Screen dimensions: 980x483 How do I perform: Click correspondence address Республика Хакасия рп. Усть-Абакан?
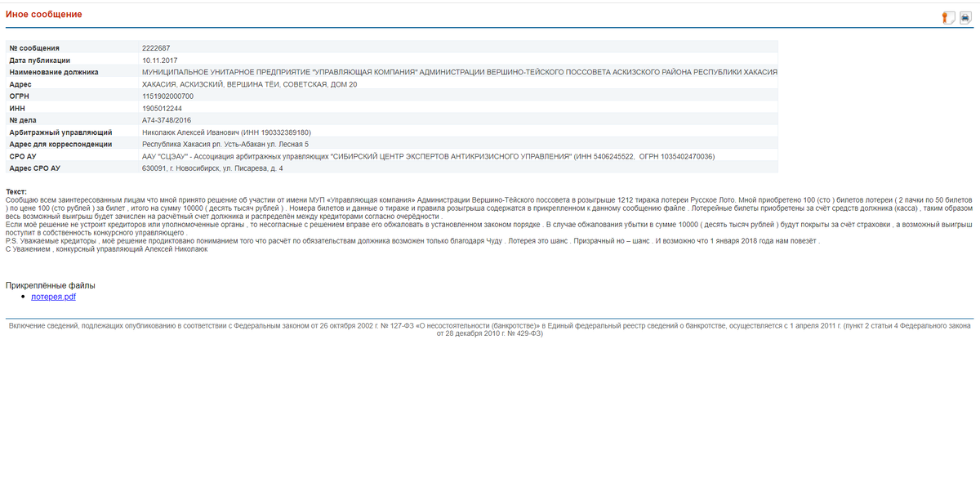pyautogui.click(x=225, y=144)
